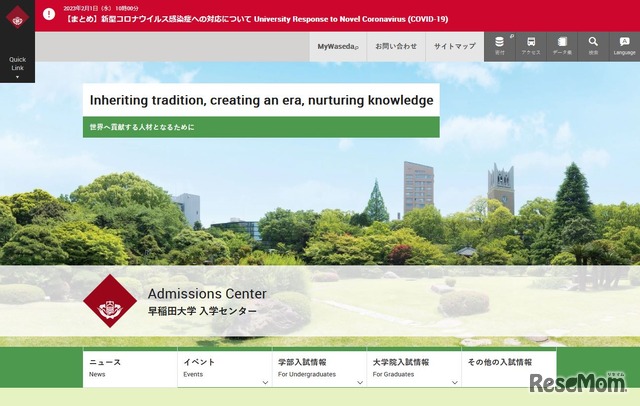Expand the For Undergraduates chevron

coord(360,382)
